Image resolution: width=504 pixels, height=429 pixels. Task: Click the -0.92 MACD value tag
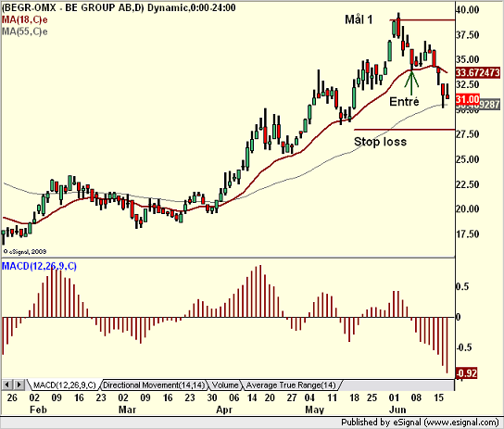(466, 373)
